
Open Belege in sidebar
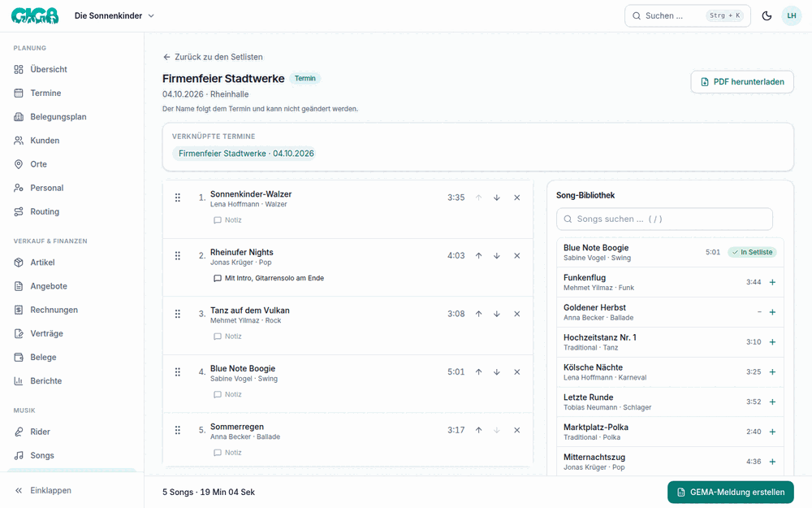tap(71, 357)
